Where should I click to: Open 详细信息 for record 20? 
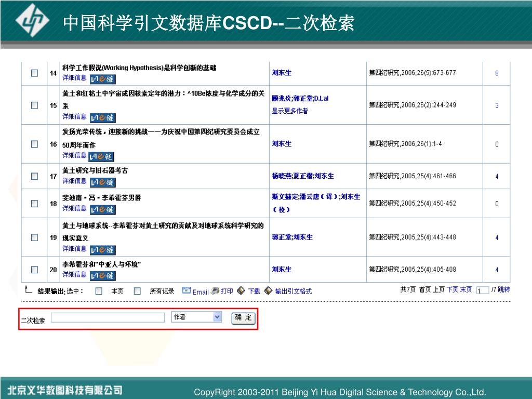click(74, 274)
